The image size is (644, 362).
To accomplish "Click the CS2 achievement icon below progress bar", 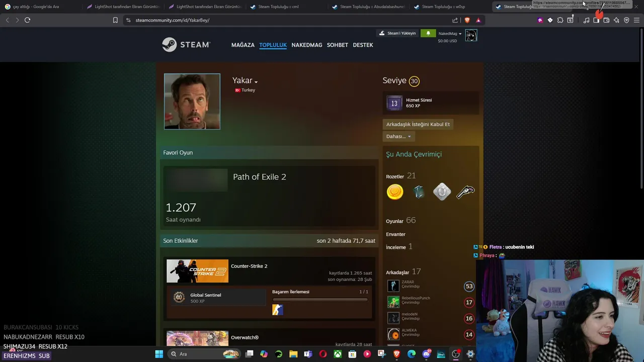I will point(278,310).
